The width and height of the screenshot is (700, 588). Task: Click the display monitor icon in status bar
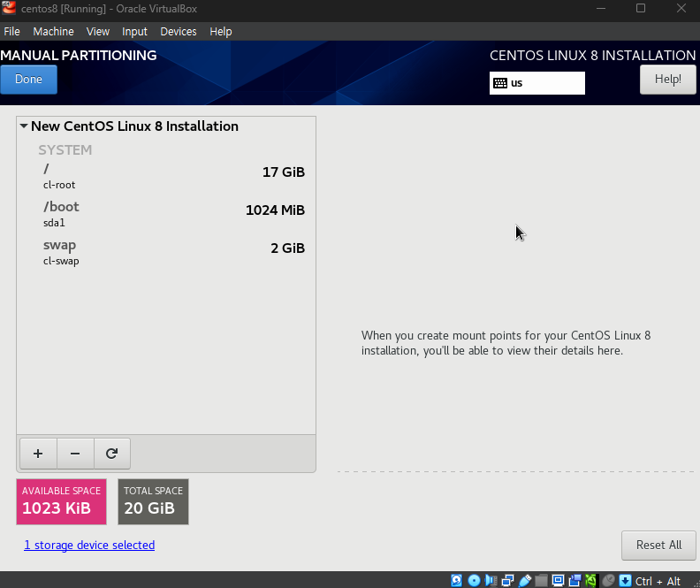558,580
